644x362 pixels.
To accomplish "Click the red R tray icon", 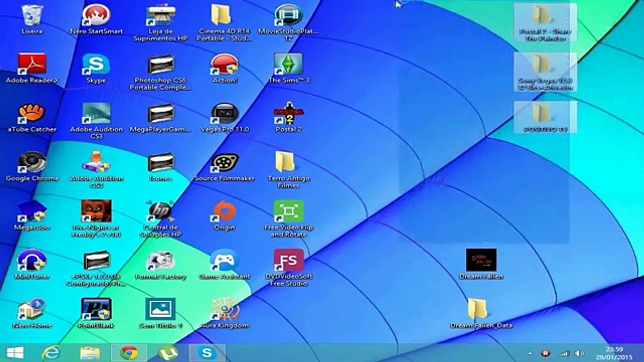I will pos(544,353).
